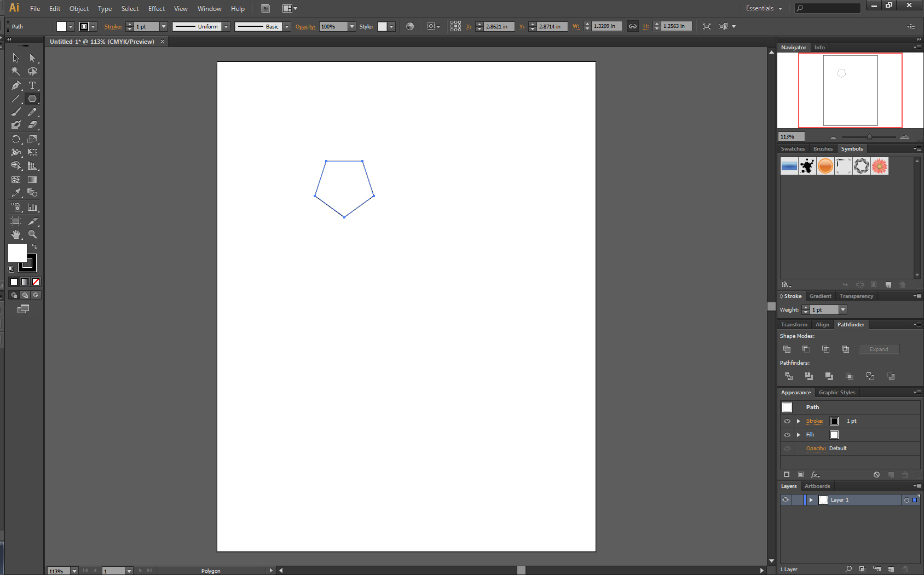
Task: Select the Free Transform tool
Action: [32, 152]
